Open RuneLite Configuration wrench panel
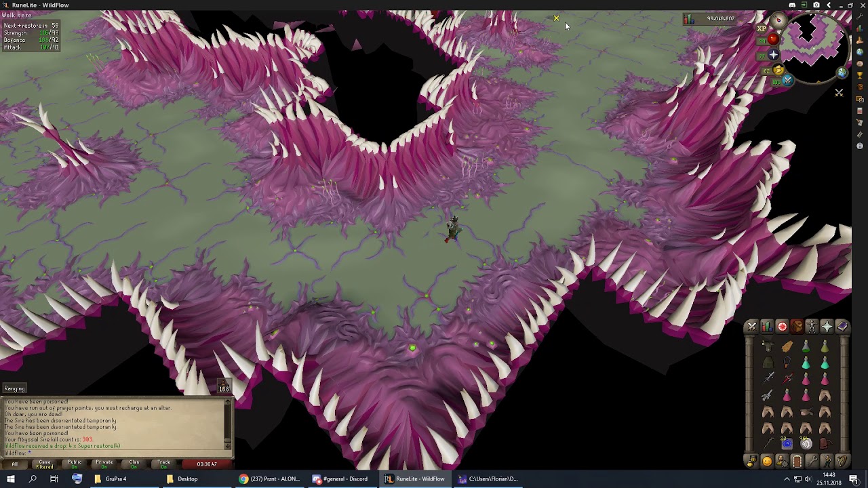This screenshot has height=488, width=868. (x=860, y=16)
